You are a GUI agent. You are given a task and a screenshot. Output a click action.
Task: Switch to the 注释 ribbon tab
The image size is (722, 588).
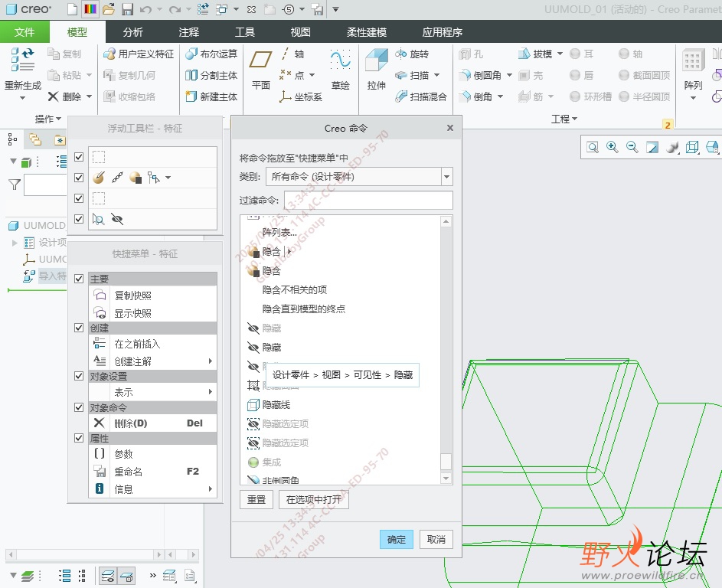[189, 32]
